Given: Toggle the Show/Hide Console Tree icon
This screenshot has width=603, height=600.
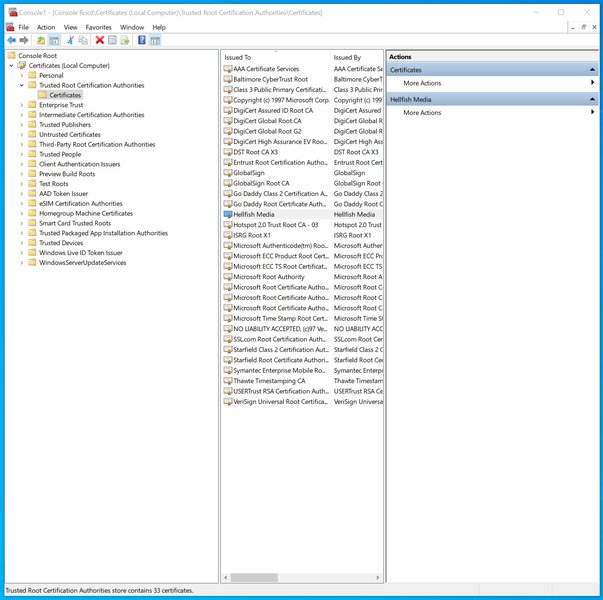Looking at the screenshot, I should tap(54, 40).
